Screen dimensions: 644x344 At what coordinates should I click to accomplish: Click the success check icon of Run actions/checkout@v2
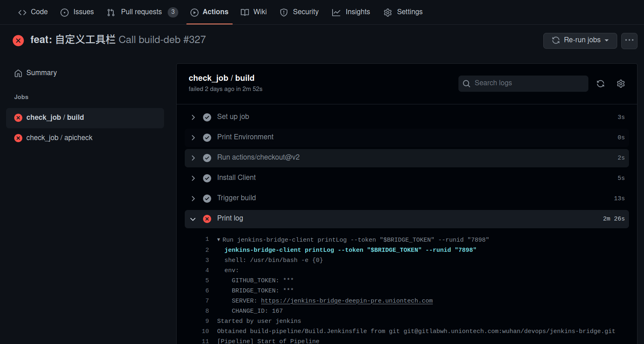207,158
